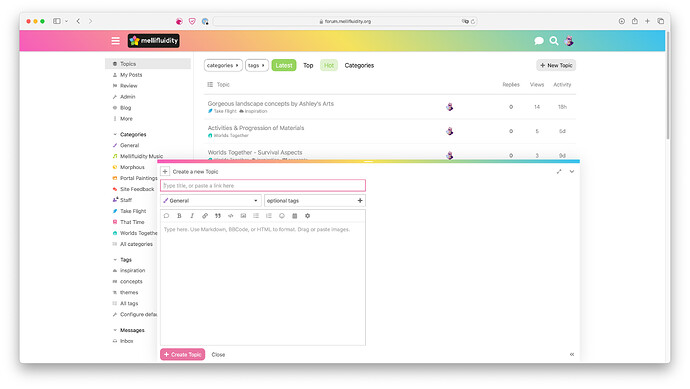Image resolution: width=690 pixels, height=389 pixels.
Task: Apply italic formatting in the composer
Action: tap(192, 216)
